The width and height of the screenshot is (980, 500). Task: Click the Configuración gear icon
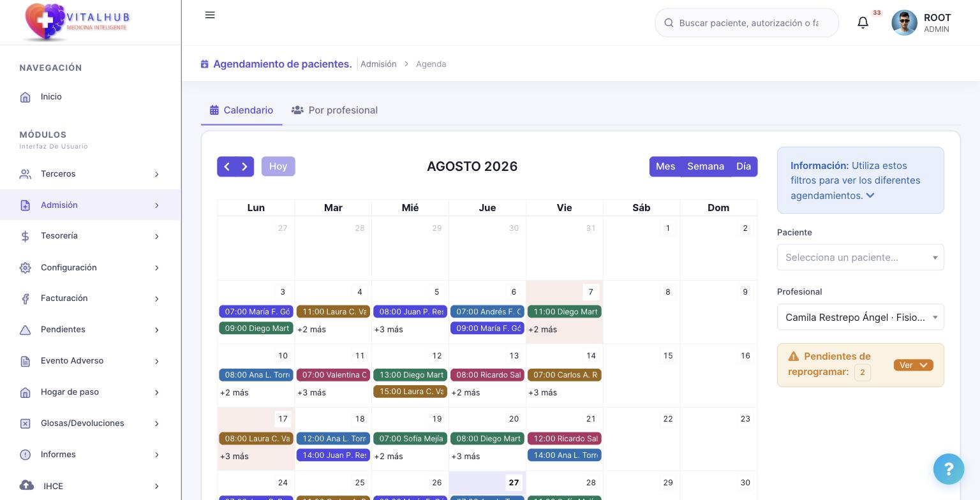(26, 268)
